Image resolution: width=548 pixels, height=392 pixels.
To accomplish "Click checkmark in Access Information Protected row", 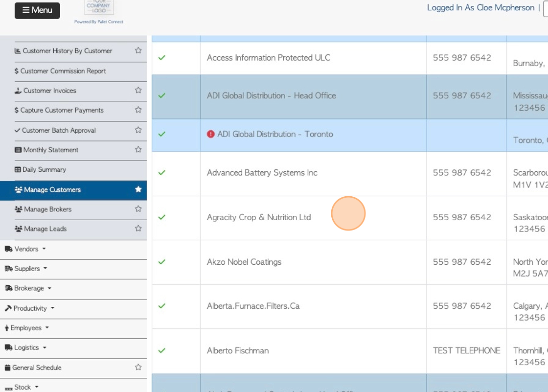I will (162, 58).
